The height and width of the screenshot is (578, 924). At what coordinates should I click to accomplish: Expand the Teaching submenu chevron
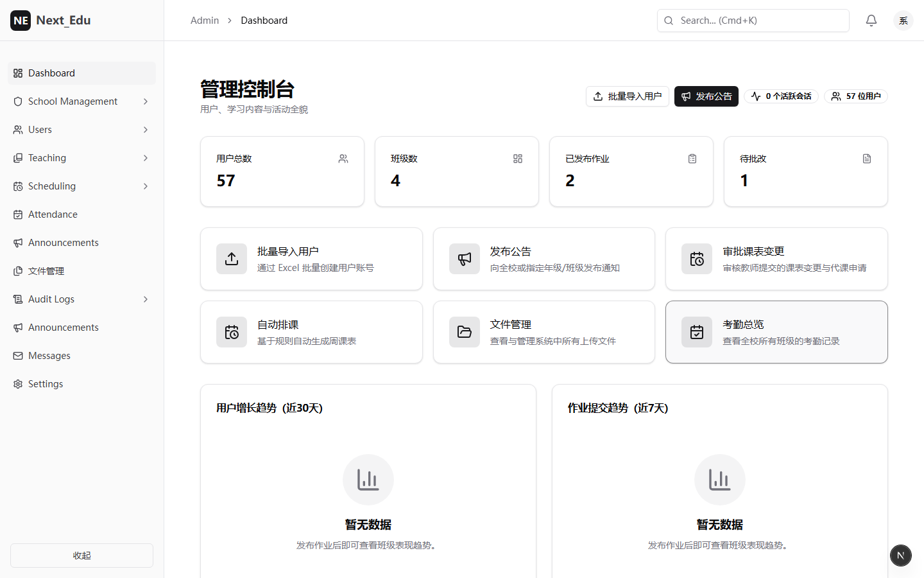(146, 158)
